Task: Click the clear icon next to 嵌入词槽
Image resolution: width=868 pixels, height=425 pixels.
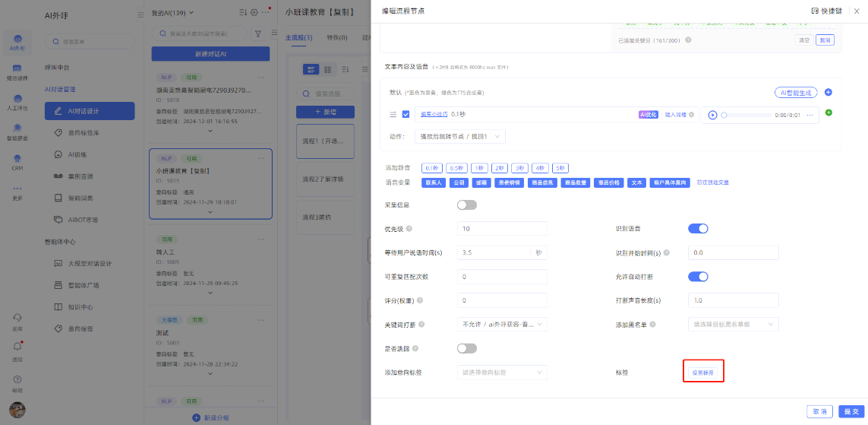Action: point(692,115)
